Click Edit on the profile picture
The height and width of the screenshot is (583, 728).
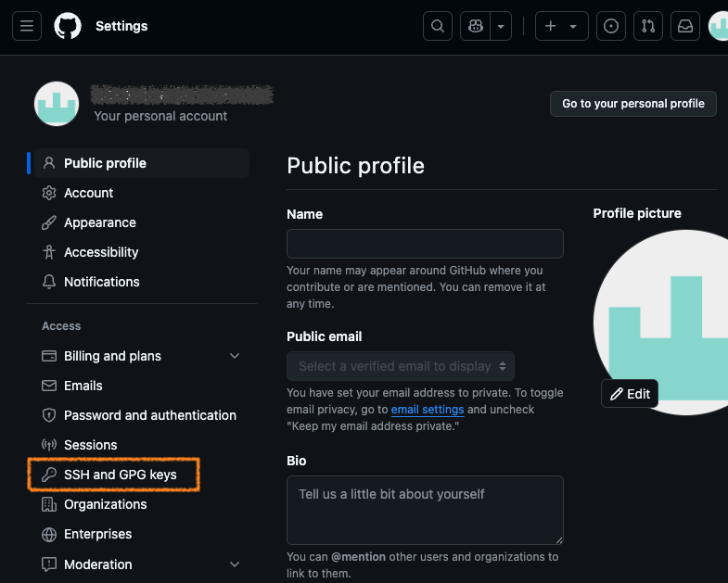[x=630, y=394]
